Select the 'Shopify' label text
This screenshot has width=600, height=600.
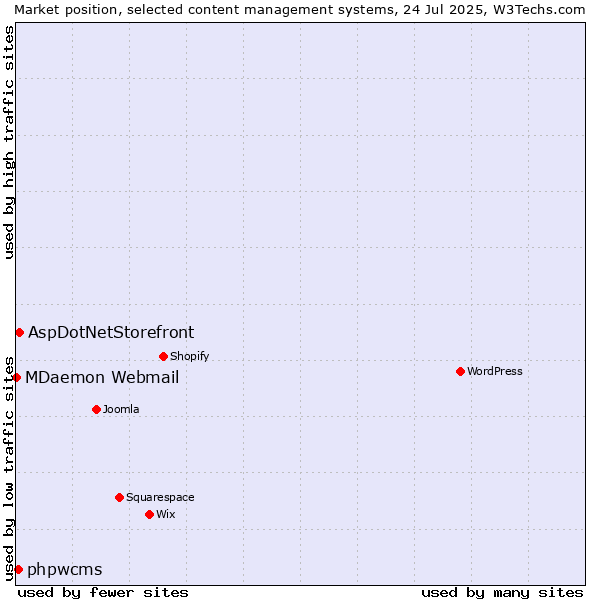pyautogui.click(x=189, y=357)
